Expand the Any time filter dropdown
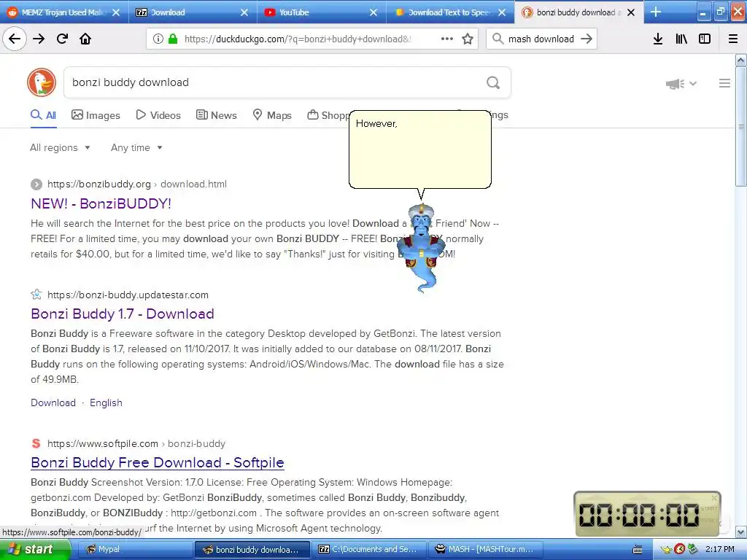 [136, 147]
